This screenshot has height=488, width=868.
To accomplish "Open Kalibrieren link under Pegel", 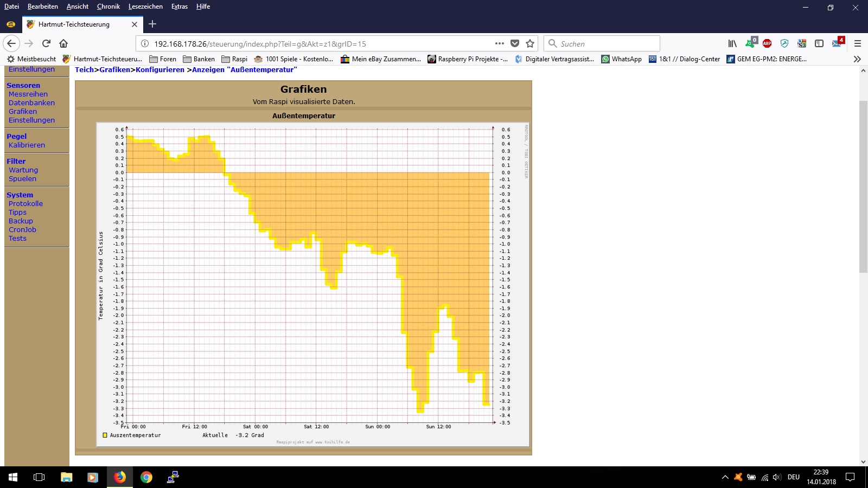I will click(x=27, y=145).
